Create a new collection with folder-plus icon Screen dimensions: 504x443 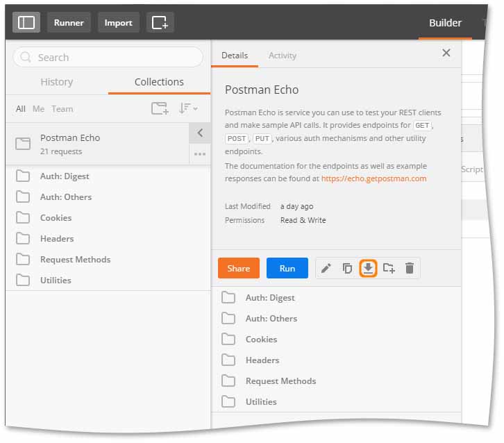tap(160, 108)
